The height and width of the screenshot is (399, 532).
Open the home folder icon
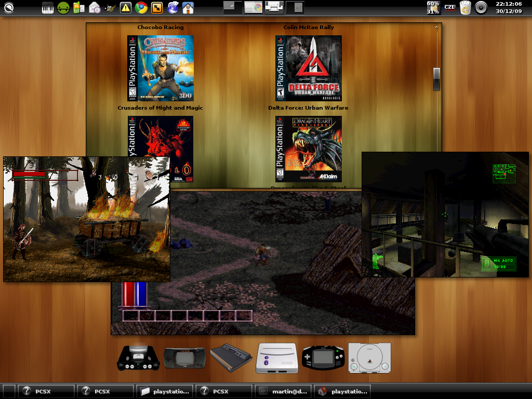point(188,8)
